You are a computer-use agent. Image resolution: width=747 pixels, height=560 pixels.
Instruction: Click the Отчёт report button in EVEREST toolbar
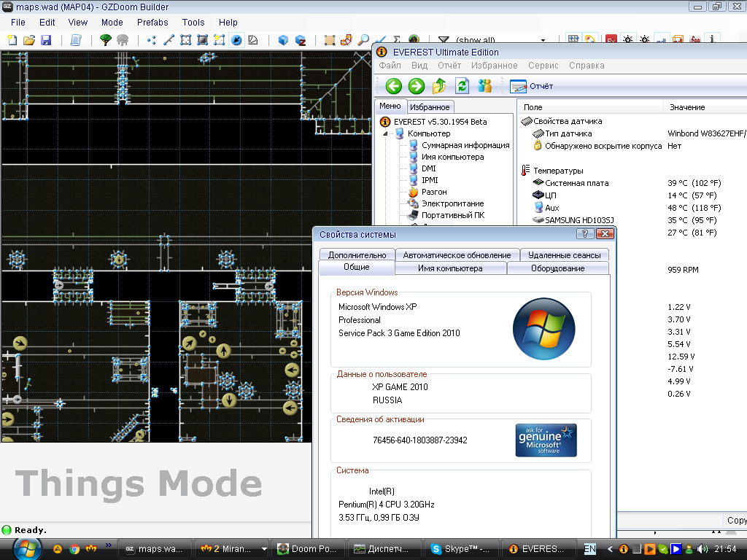531,86
